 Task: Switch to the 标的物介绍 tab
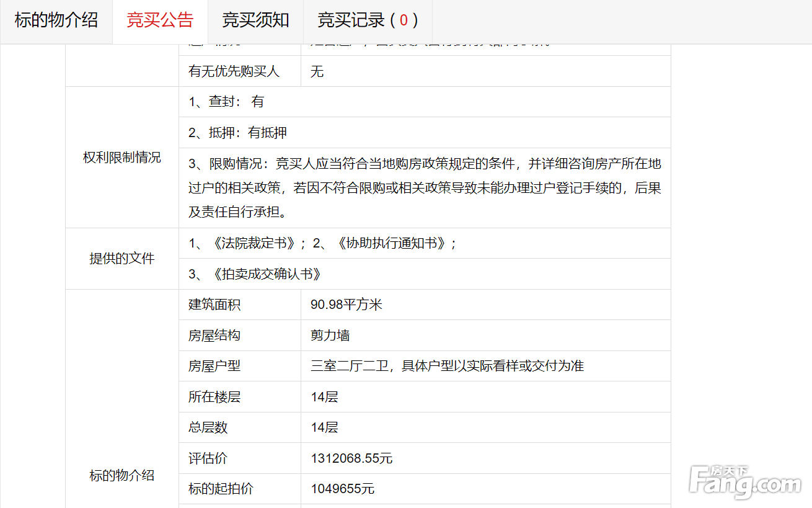point(56,20)
